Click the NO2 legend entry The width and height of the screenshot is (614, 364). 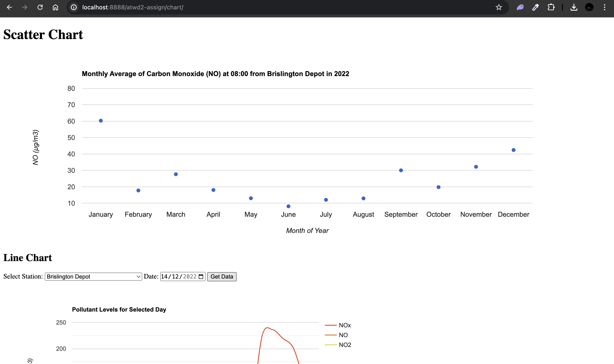pos(338,345)
